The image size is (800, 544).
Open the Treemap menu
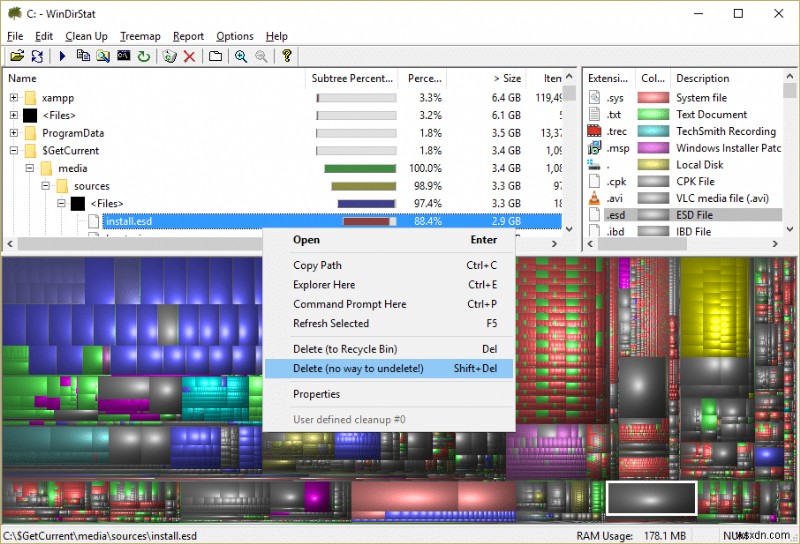[140, 36]
